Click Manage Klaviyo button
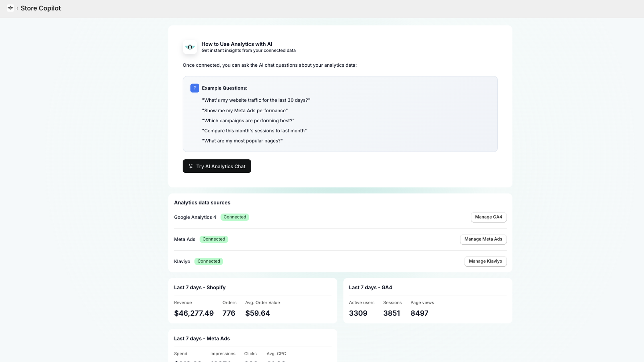The width and height of the screenshot is (644, 362). (x=485, y=261)
